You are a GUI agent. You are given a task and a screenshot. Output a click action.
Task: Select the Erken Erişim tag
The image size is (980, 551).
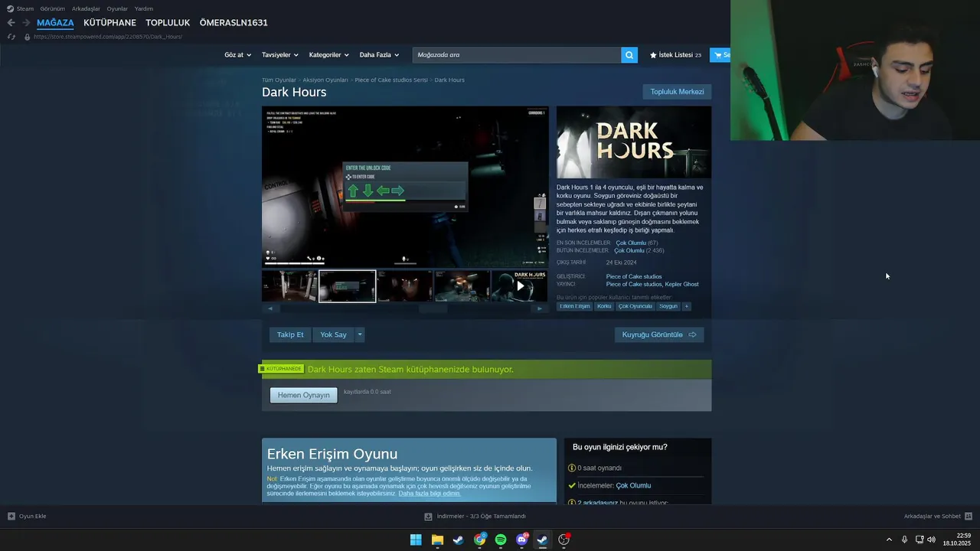(574, 306)
